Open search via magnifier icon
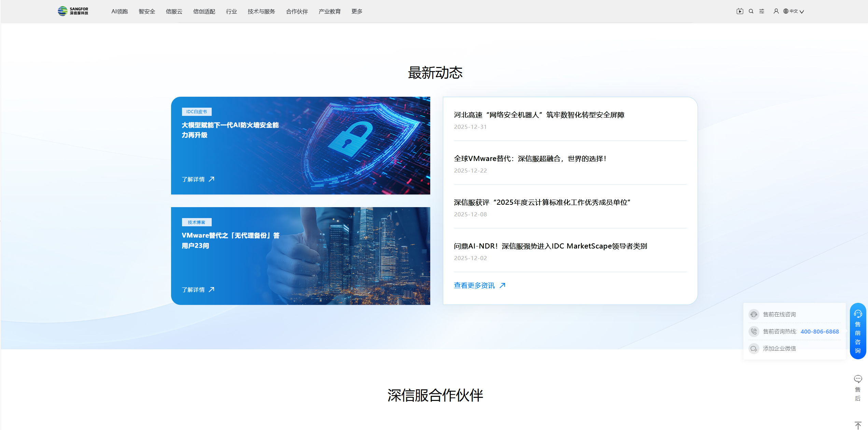This screenshot has width=868, height=430. (x=751, y=11)
